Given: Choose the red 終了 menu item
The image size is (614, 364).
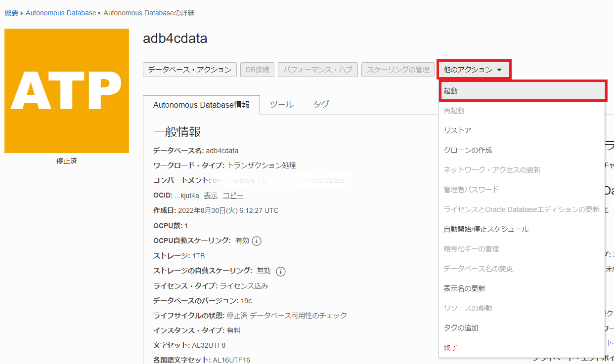Looking at the screenshot, I should coord(522,348).
